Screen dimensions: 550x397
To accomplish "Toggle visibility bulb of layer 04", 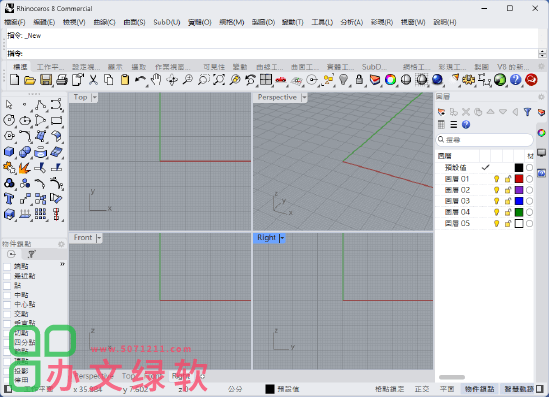I will 496,212.
